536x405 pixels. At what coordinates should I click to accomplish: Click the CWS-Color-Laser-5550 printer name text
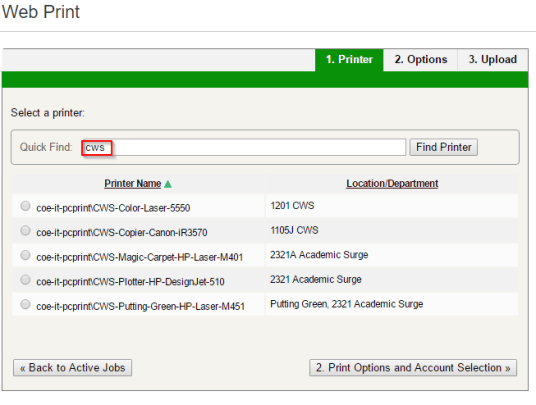pyautogui.click(x=113, y=208)
